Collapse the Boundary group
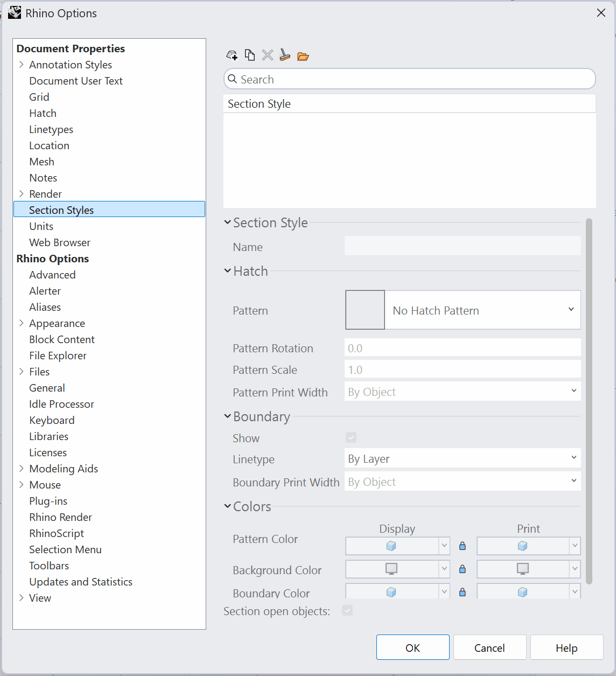Screen dimensions: 616x676 228,416
